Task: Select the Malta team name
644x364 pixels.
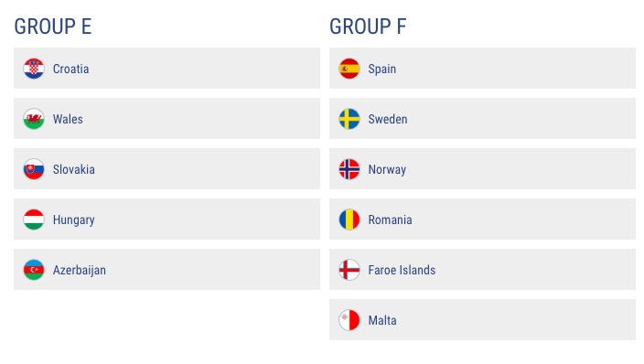Action: point(382,320)
